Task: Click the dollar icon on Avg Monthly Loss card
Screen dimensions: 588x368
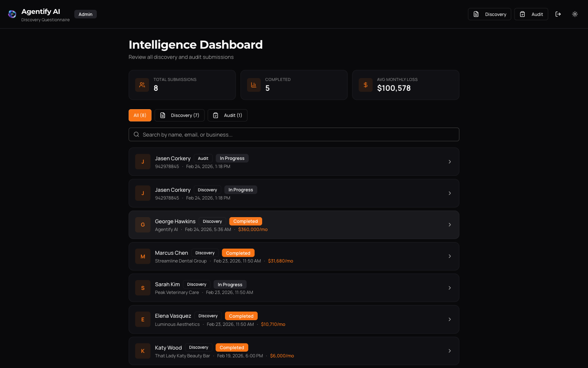Action: pyautogui.click(x=365, y=85)
